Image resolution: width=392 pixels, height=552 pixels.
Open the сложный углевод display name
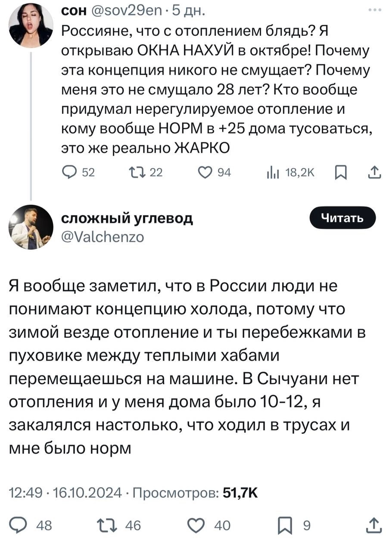pyautogui.click(x=128, y=219)
